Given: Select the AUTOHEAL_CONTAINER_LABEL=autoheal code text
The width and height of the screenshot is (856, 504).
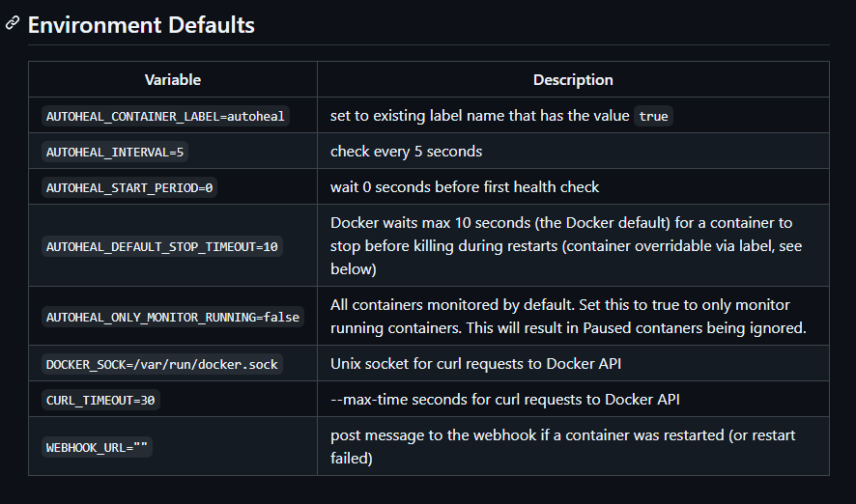Looking at the screenshot, I should (x=165, y=116).
